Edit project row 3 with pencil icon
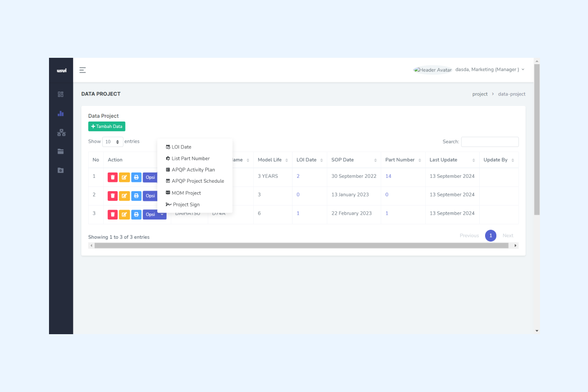Image resolution: width=588 pixels, height=392 pixels. coord(124,214)
